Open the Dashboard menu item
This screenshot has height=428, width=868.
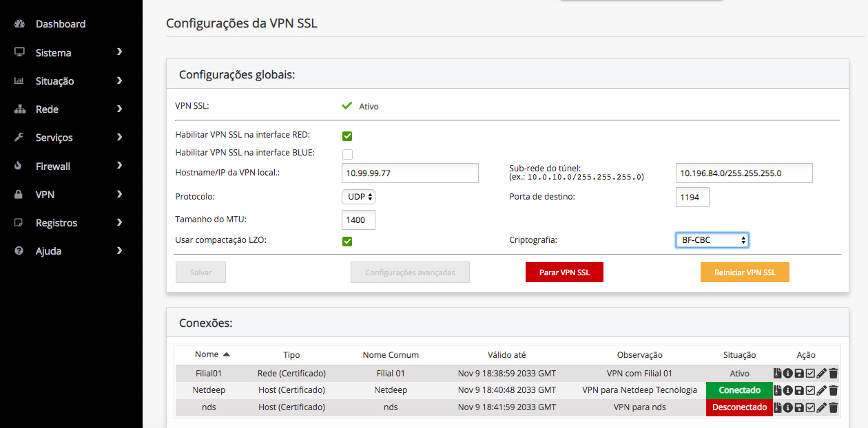pyautogui.click(x=61, y=24)
